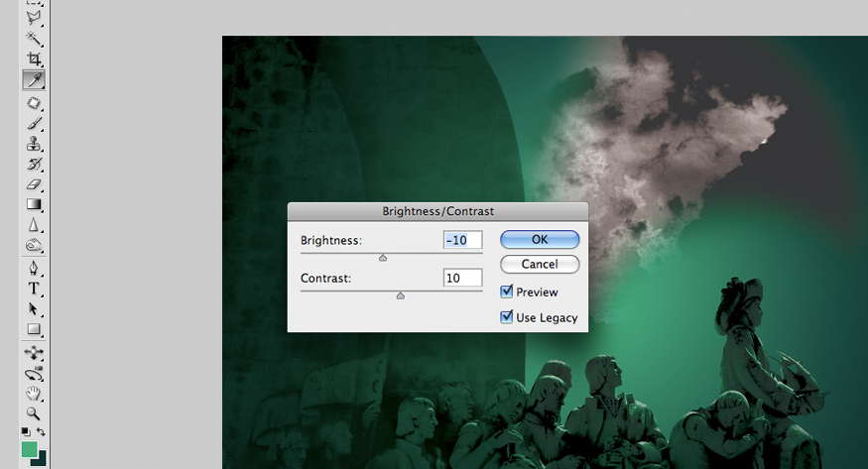
Task: Select the Rectangle shape tool
Action: [x=33, y=329]
